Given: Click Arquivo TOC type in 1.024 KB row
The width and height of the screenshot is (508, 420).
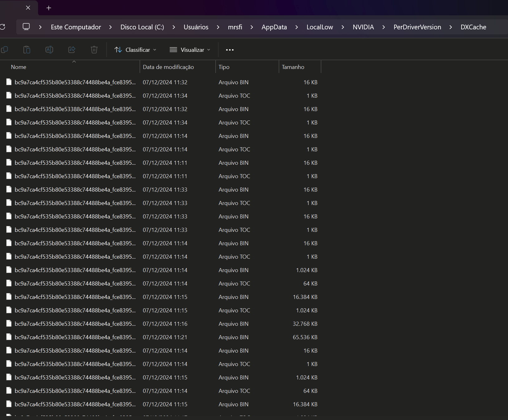Looking at the screenshot, I should (x=234, y=310).
